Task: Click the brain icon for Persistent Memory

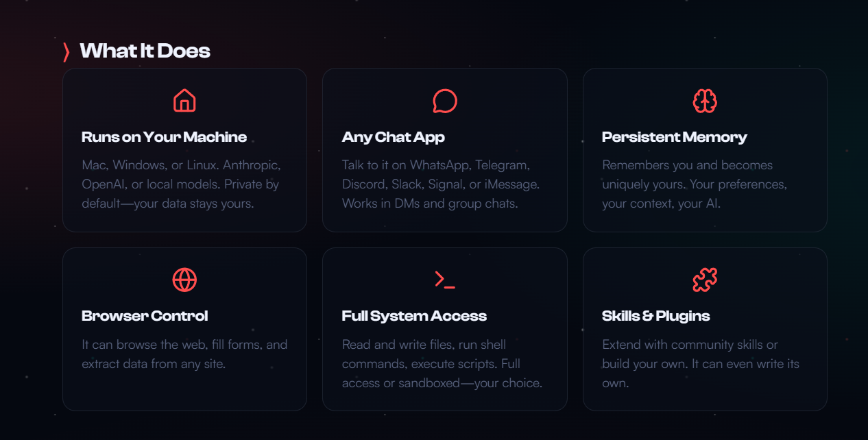Action: pos(705,101)
